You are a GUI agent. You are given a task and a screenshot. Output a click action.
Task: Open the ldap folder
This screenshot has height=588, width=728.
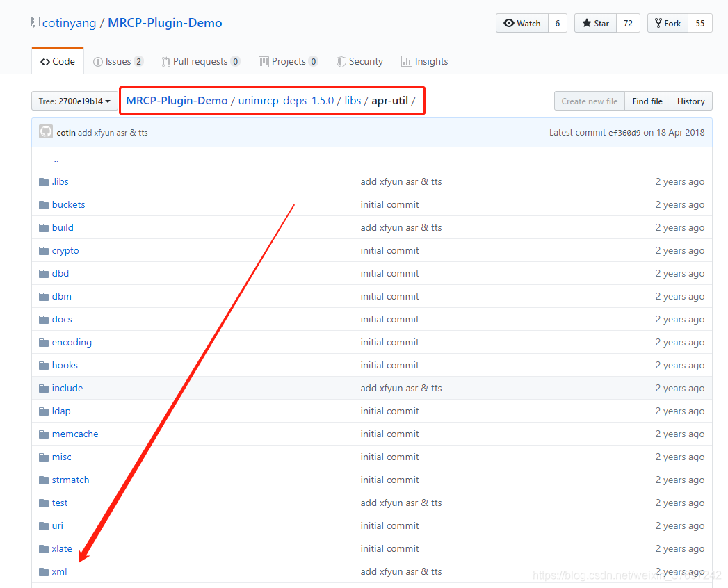61,411
